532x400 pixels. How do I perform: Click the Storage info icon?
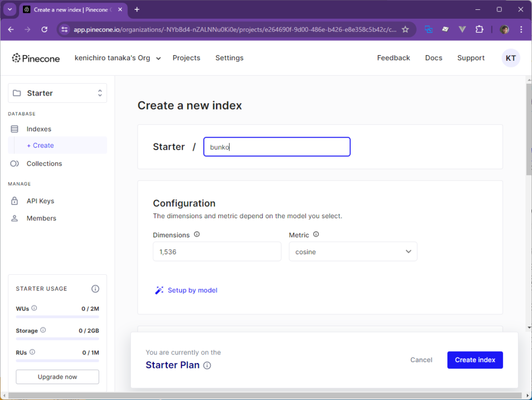[x=43, y=330]
